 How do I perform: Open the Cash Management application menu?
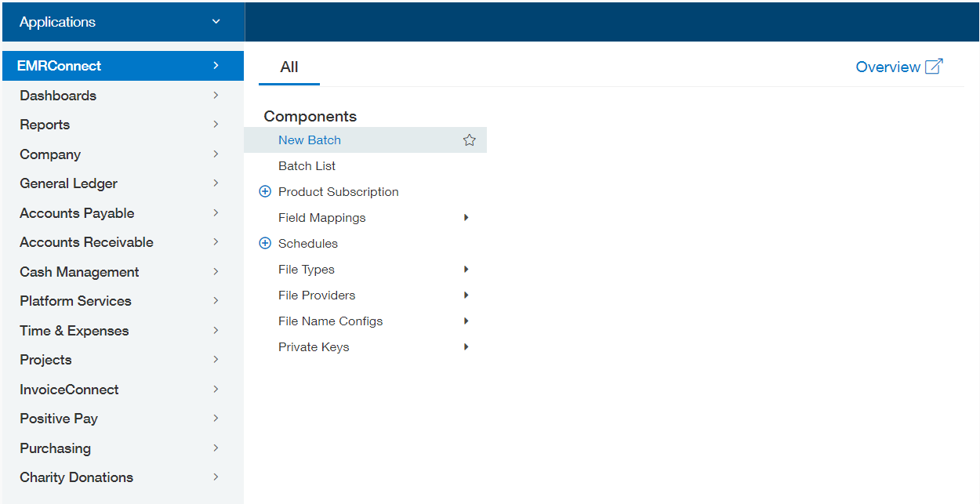click(79, 272)
